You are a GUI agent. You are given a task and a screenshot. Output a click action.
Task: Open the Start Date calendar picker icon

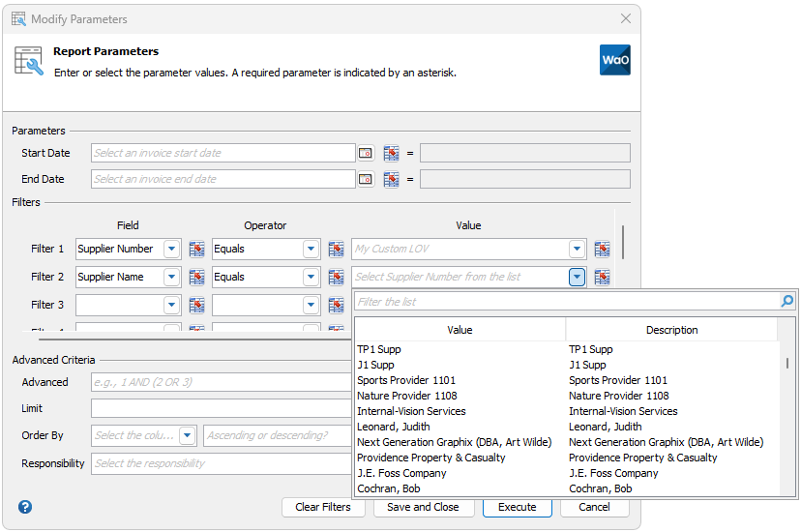[x=366, y=153]
